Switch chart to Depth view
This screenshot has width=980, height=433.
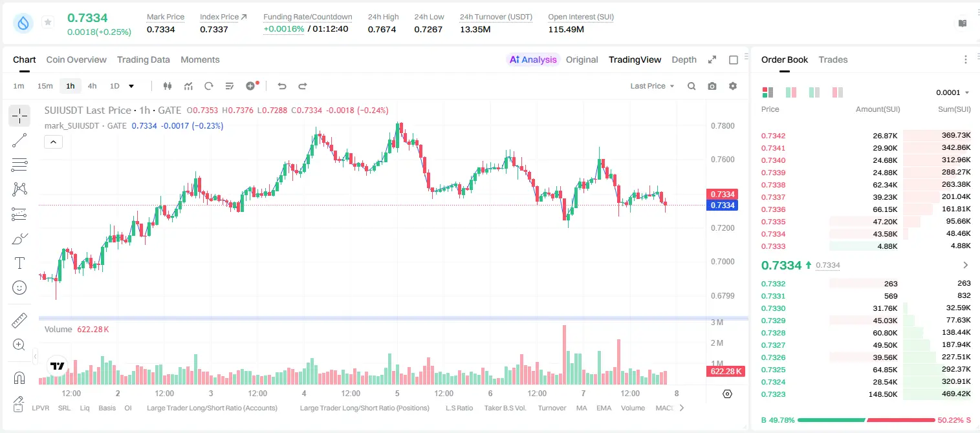tap(684, 59)
